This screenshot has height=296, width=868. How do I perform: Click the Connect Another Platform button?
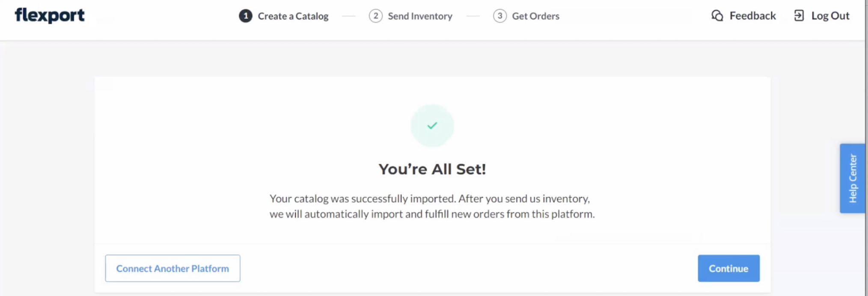[172, 268]
